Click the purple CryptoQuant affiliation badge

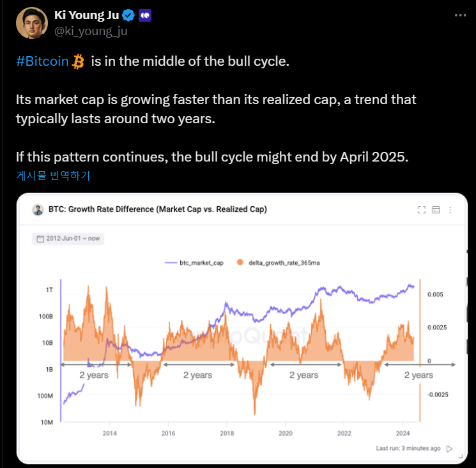point(145,15)
